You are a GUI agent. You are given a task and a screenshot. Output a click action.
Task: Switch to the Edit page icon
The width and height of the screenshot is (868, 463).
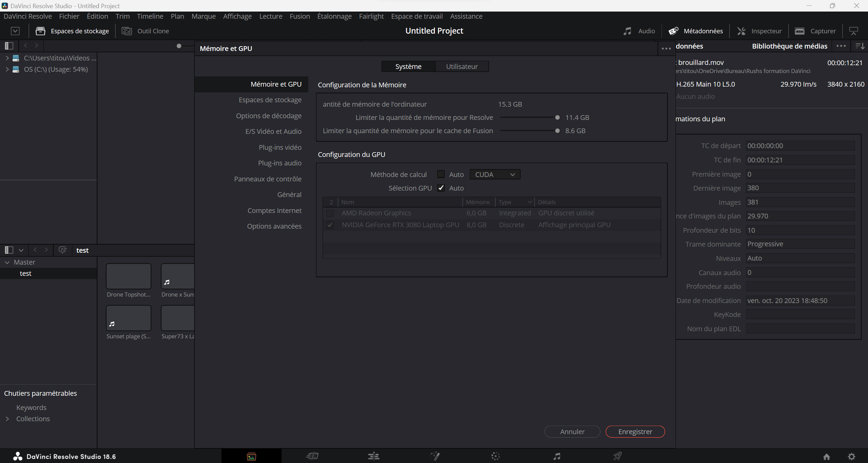click(x=374, y=456)
